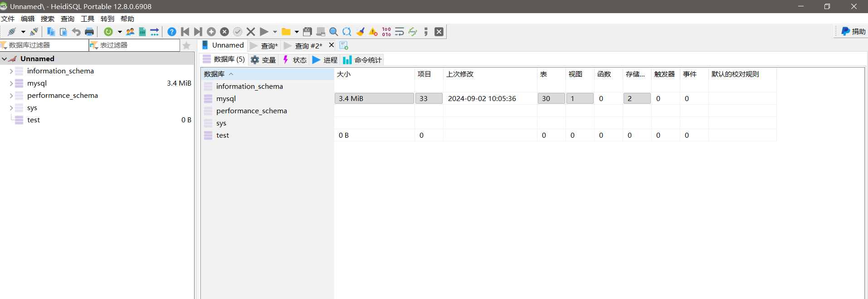Image resolution: width=868 pixels, height=299 pixels.
Task: Toggle the favorites star filter
Action: 186,45
